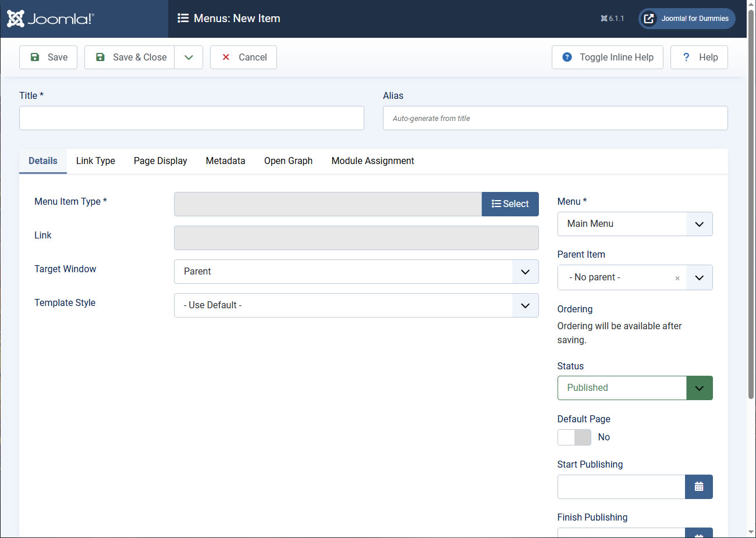Click the Menu Item Type label
Screen dimensions: 756x538
70,202
